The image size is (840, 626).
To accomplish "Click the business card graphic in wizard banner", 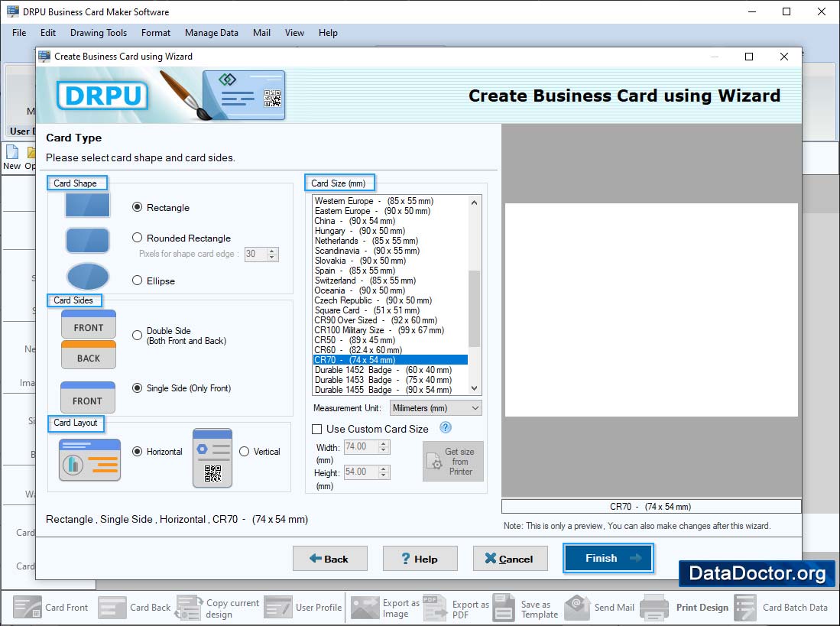I will [244, 95].
